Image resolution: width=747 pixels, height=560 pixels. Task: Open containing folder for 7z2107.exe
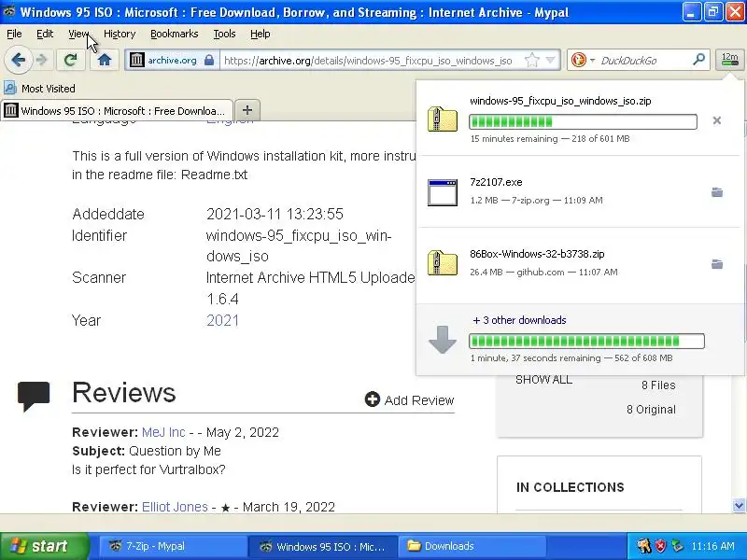716,192
